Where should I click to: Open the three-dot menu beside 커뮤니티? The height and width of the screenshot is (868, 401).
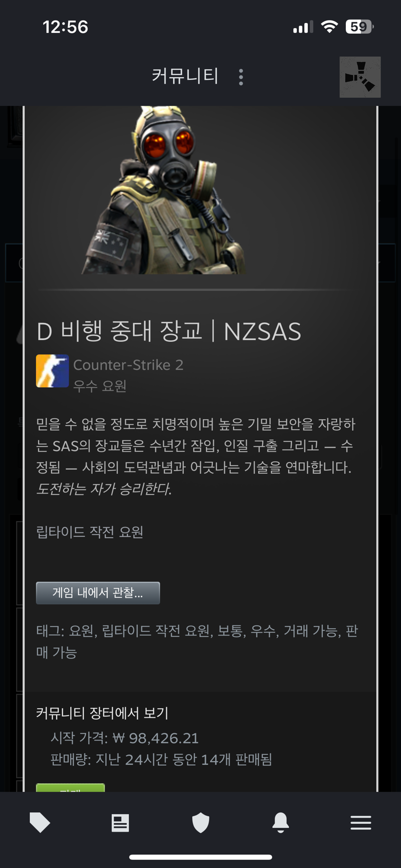click(241, 77)
